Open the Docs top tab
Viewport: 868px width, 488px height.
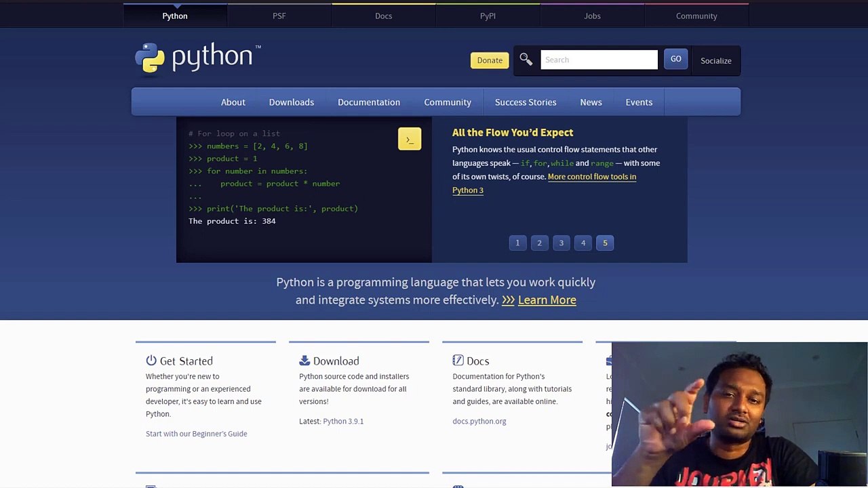click(384, 16)
